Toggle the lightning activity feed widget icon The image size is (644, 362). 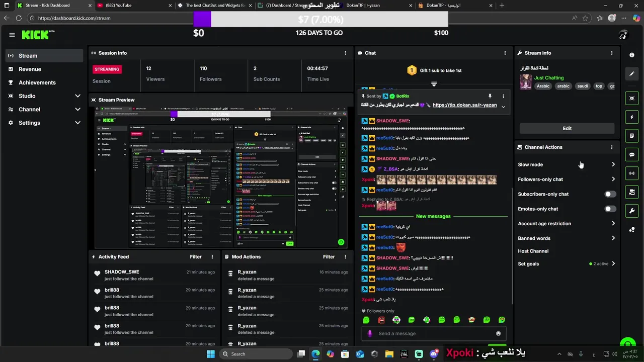632,117
